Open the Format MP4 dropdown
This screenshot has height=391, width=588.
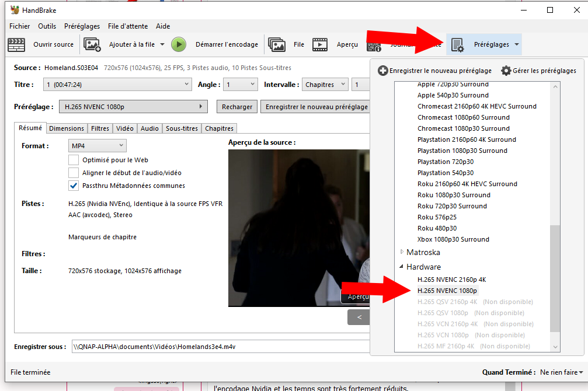[97, 145]
